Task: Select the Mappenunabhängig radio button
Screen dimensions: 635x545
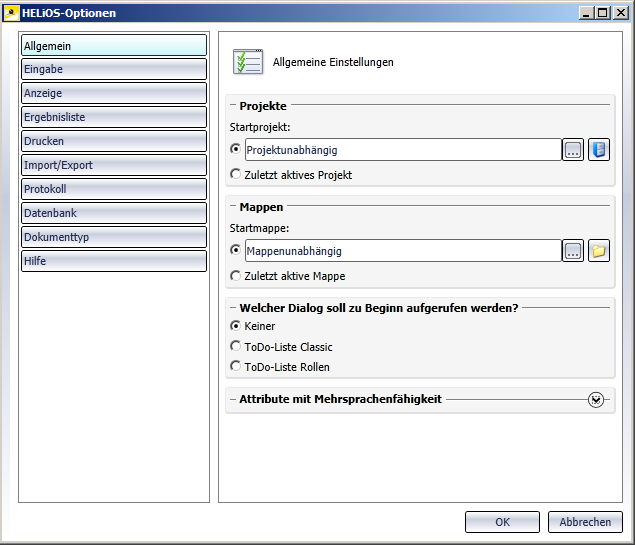Action: [x=235, y=250]
